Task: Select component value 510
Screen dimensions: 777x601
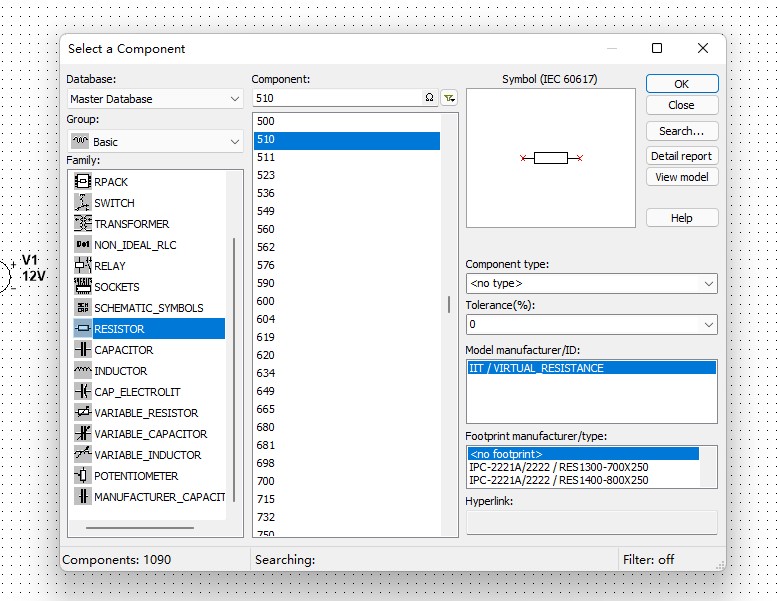Action: point(346,139)
